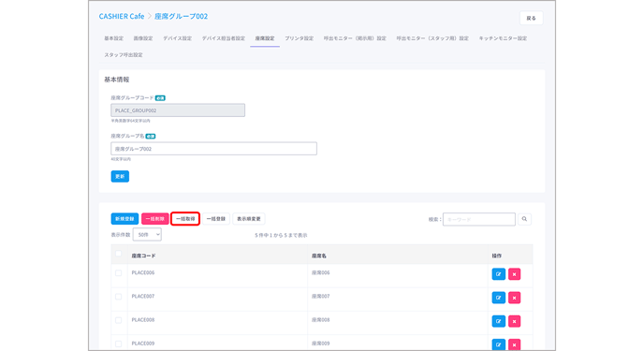
Task: Click the 戻る back button
Action: 531,18
